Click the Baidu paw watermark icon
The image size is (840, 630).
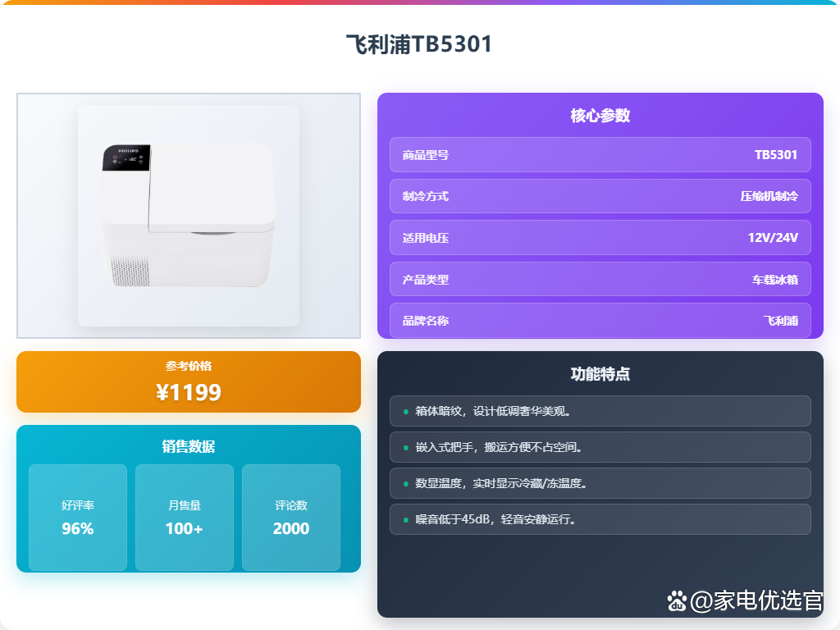click(677, 601)
